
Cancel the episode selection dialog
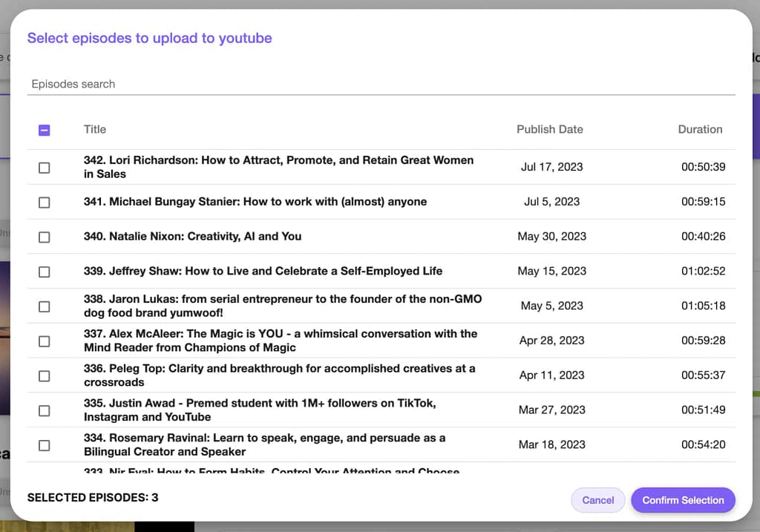tap(597, 500)
